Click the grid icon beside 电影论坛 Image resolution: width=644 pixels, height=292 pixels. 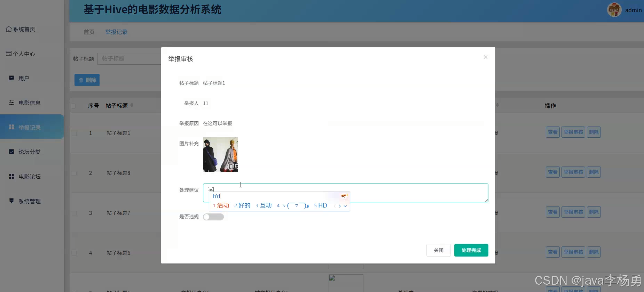pos(11,176)
